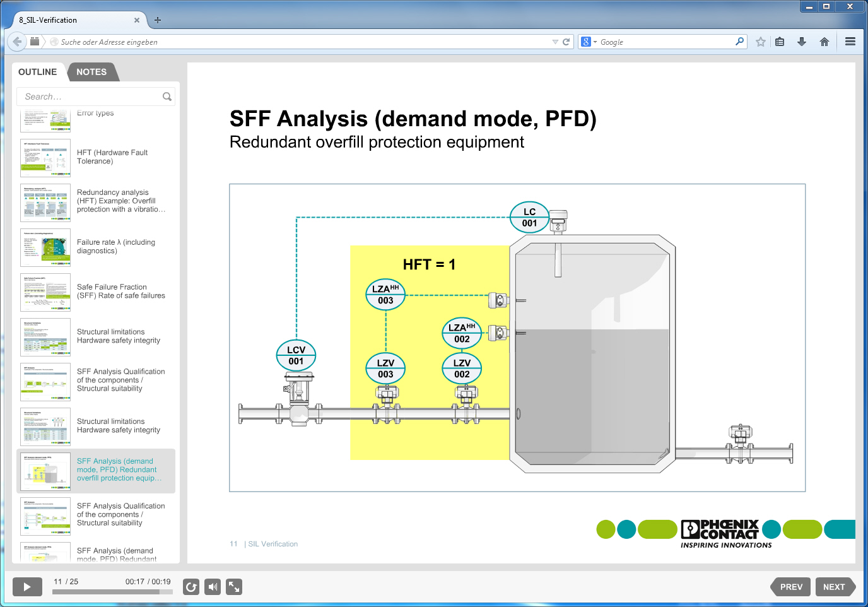The width and height of the screenshot is (868, 607).
Task: Open the address bar history dropdown chevron
Action: coord(554,42)
